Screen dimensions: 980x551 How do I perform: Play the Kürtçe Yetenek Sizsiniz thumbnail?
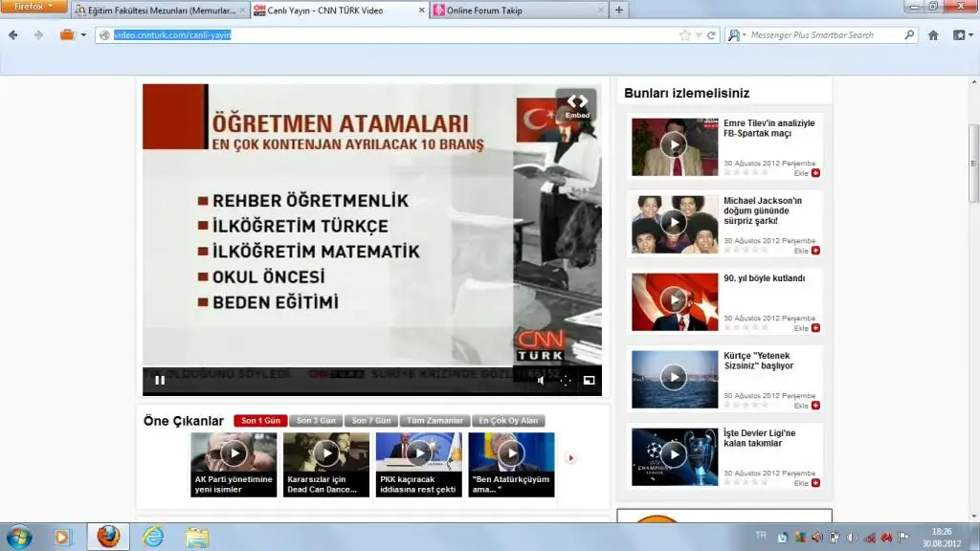[x=675, y=379]
